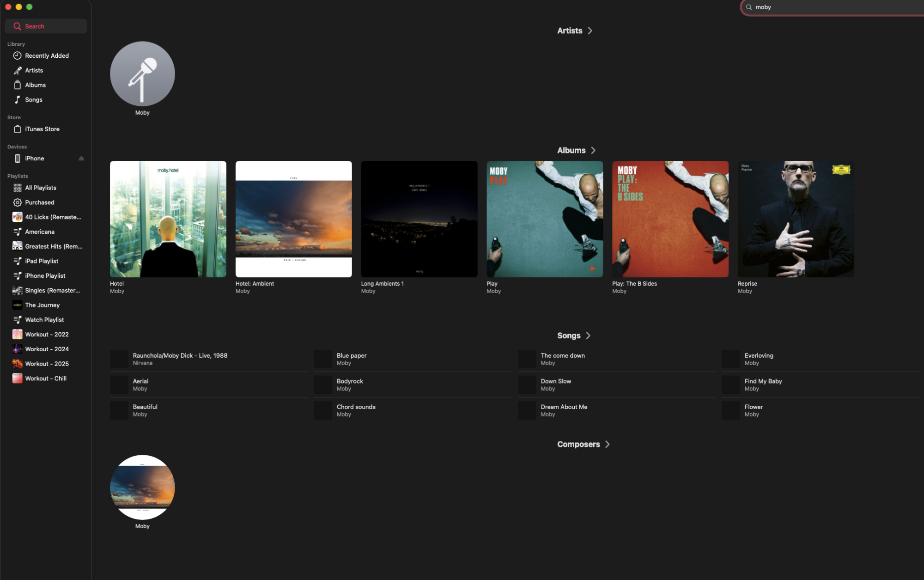Select the song Find My Baby
Image resolution: width=924 pixels, height=580 pixels.
point(821,385)
